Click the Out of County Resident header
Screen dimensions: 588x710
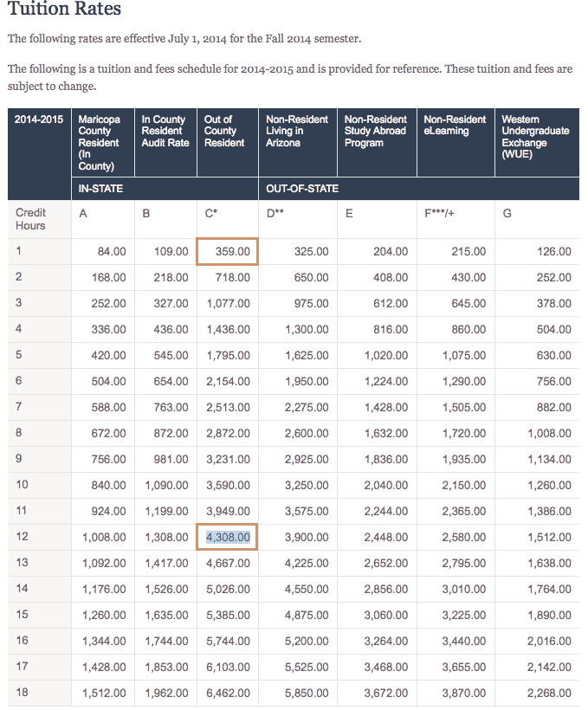coord(228,142)
